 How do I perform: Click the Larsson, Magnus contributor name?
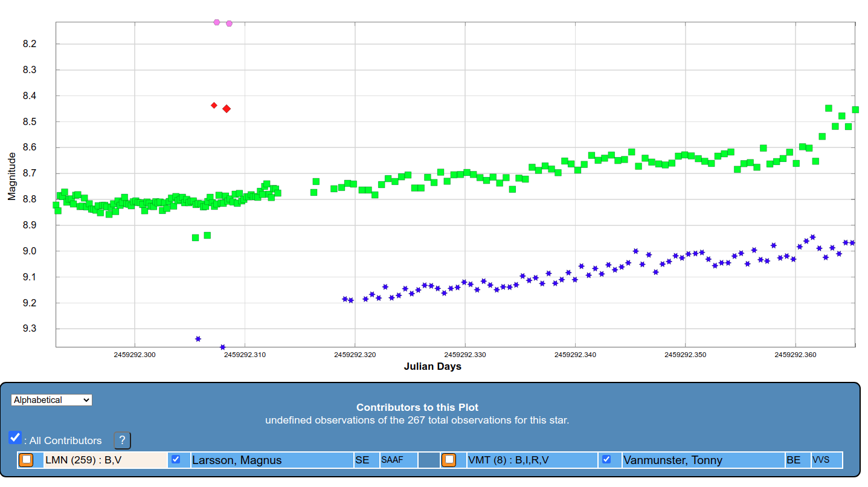pyautogui.click(x=237, y=460)
